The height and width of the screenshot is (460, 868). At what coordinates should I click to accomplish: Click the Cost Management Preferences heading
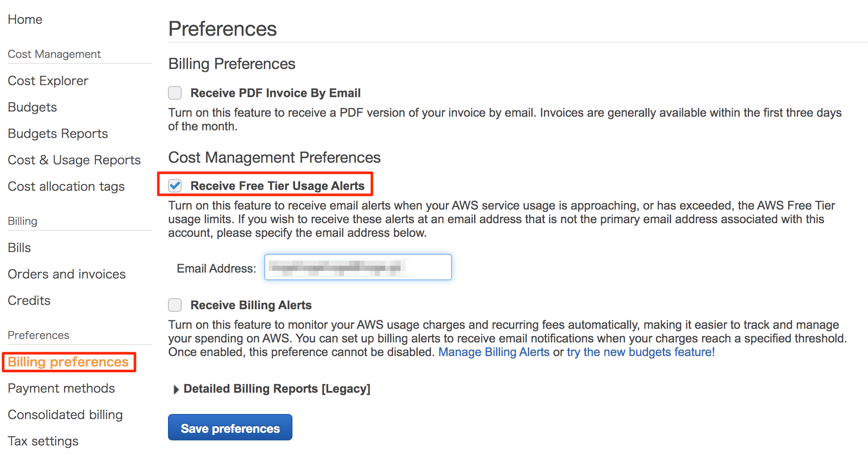tap(275, 158)
